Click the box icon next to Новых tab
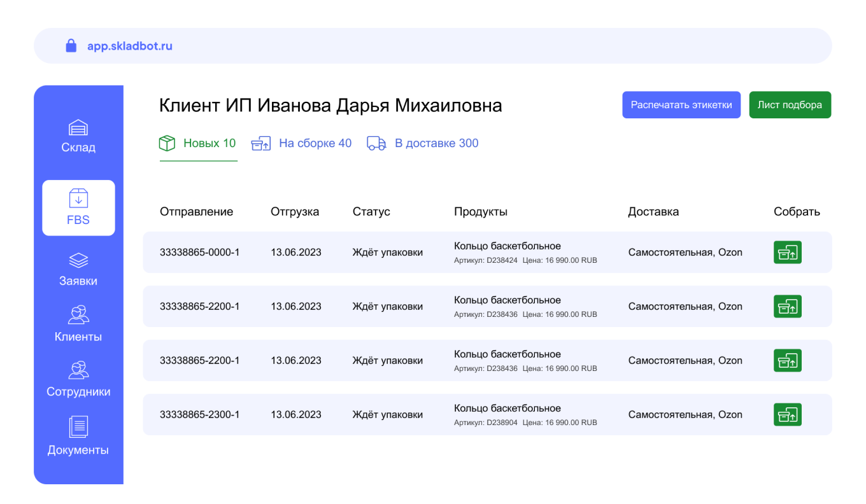866x504 pixels. tap(167, 143)
